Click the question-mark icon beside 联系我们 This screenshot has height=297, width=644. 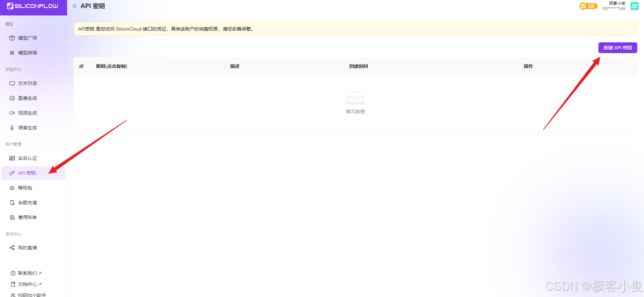pyautogui.click(x=13, y=273)
